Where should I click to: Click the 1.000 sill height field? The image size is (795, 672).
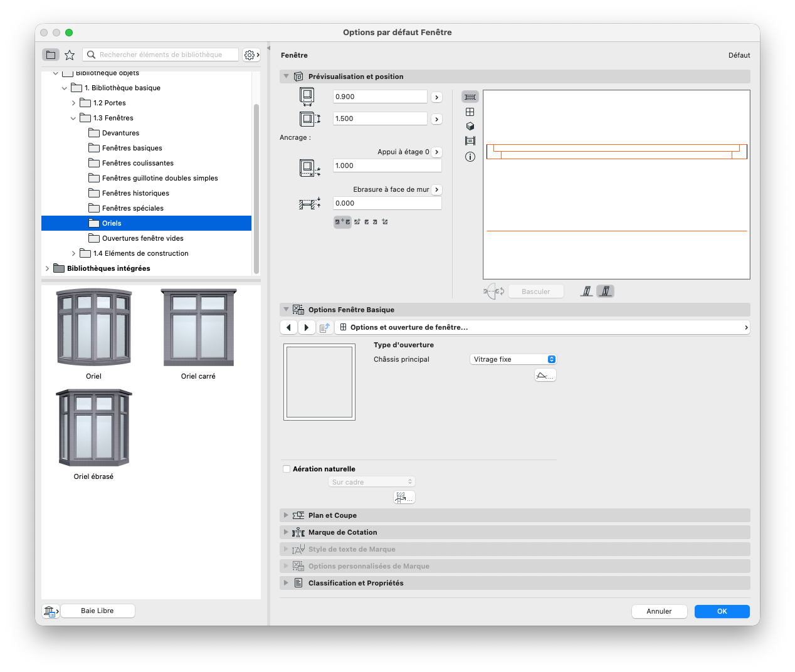[x=387, y=165]
